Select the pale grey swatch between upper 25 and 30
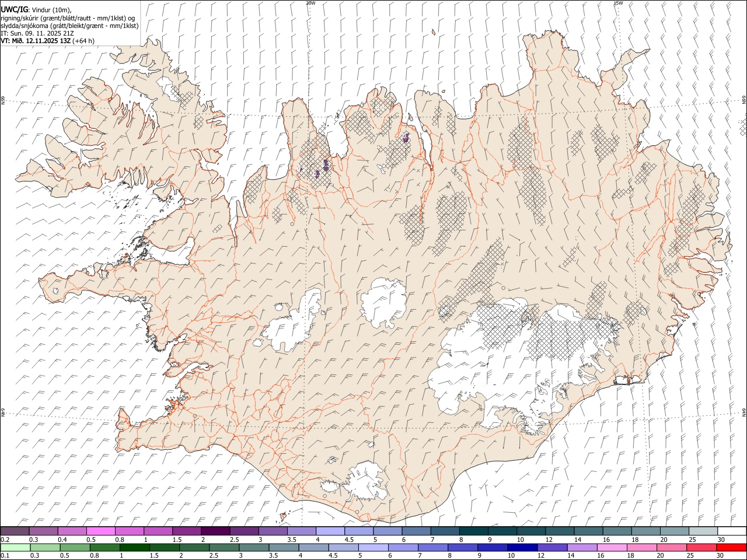Viewport: 747px width, 560px height. pos(703,531)
